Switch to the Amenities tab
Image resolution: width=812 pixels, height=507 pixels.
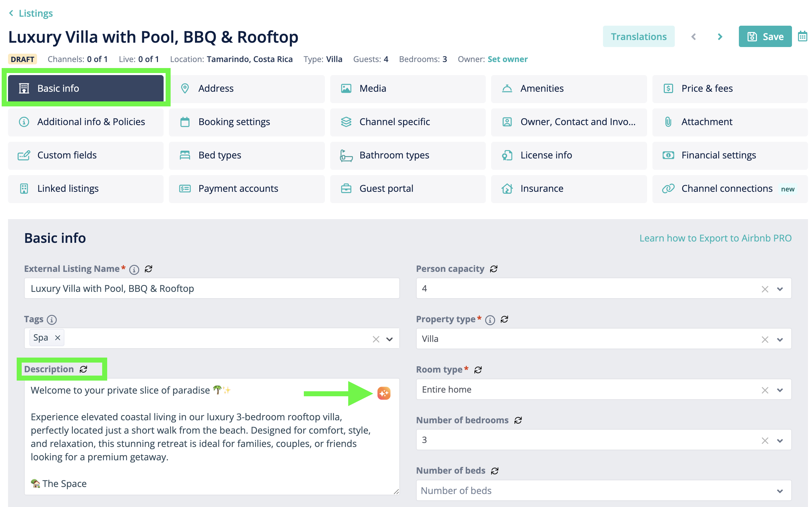(569, 88)
